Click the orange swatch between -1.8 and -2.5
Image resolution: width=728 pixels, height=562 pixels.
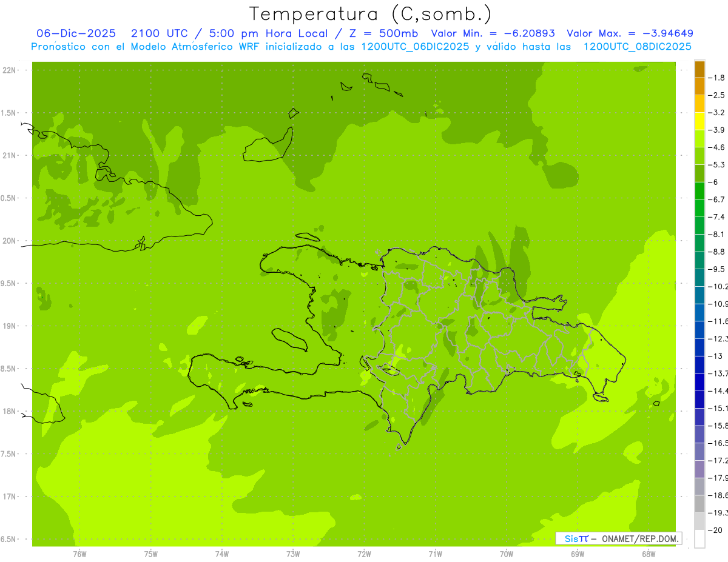pyautogui.click(x=699, y=86)
